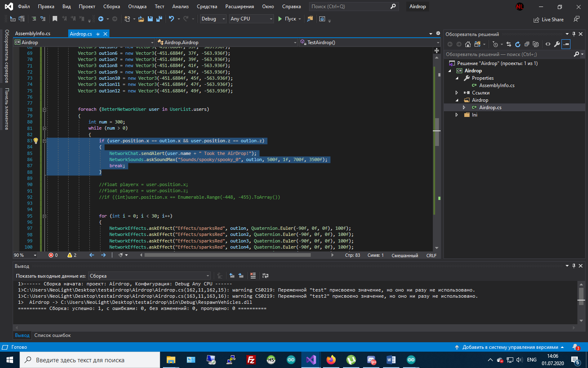The image size is (588, 368).
Task: Close the Airdrop.cs tab
Action: tap(105, 34)
